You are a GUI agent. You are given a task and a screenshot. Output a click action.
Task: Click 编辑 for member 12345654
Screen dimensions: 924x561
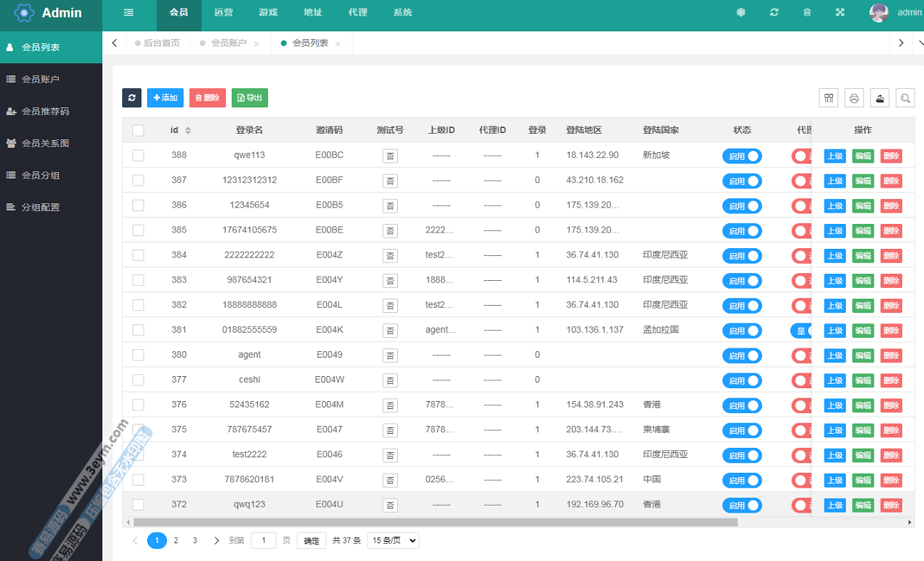click(x=863, y=205)
